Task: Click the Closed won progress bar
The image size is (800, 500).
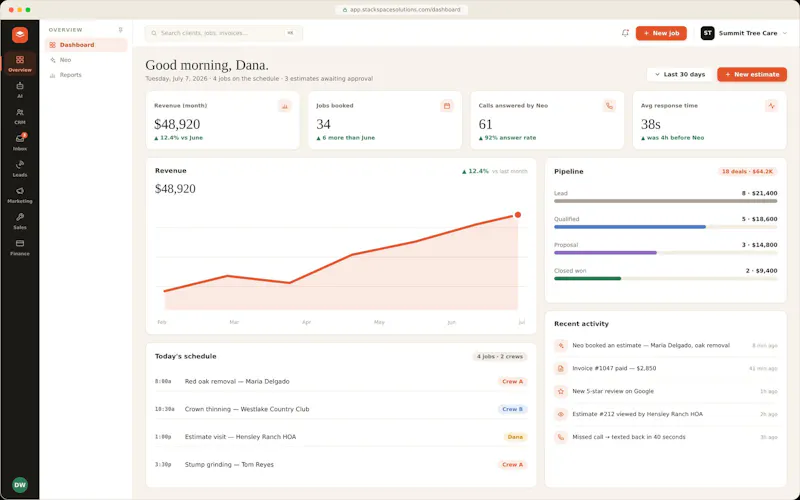Action: 666,279
